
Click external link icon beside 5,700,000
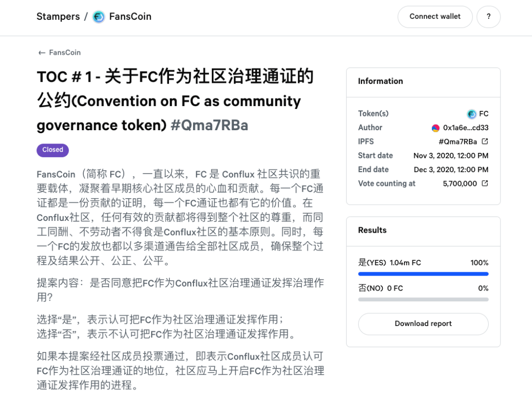(485, 183)
